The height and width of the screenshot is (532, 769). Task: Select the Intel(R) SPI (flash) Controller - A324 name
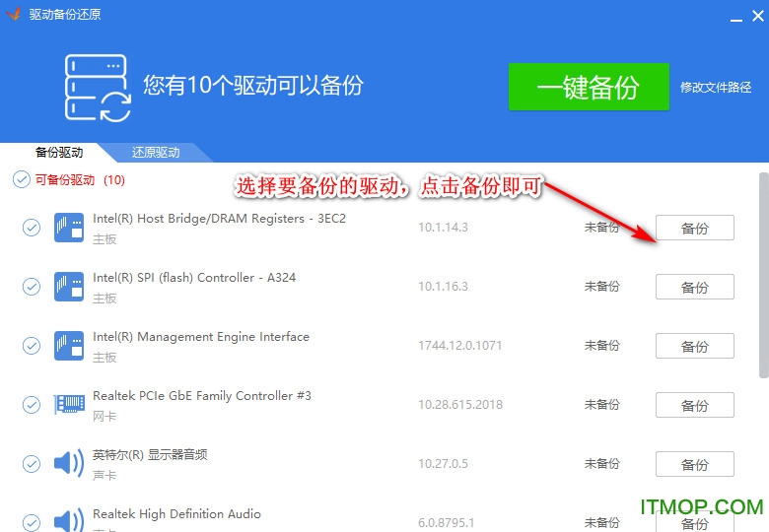pos(194,278)
